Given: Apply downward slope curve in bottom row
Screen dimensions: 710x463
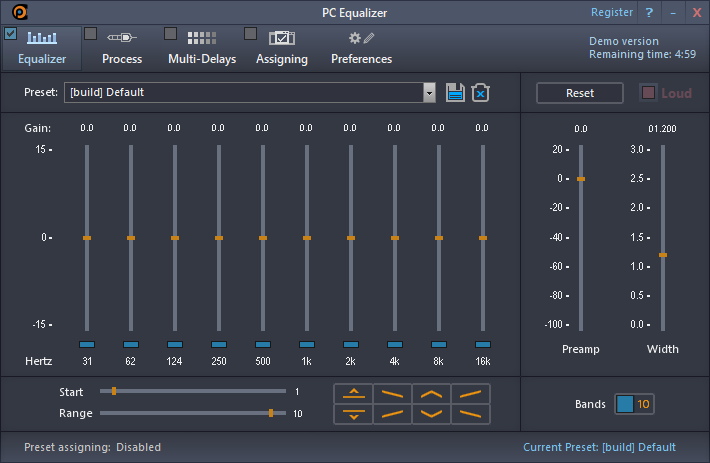Looking at the screenshot, I should (470, 414).
